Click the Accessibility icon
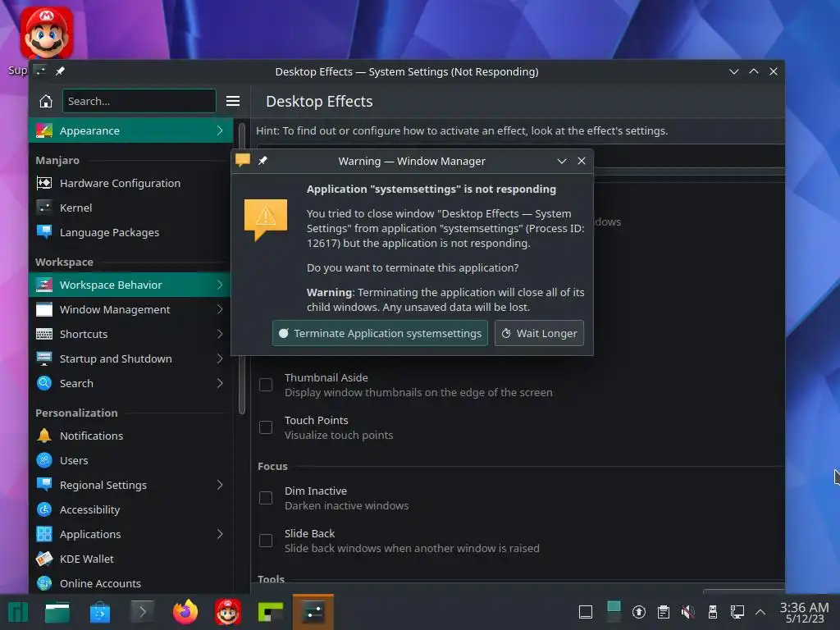 tap(44, 509)
